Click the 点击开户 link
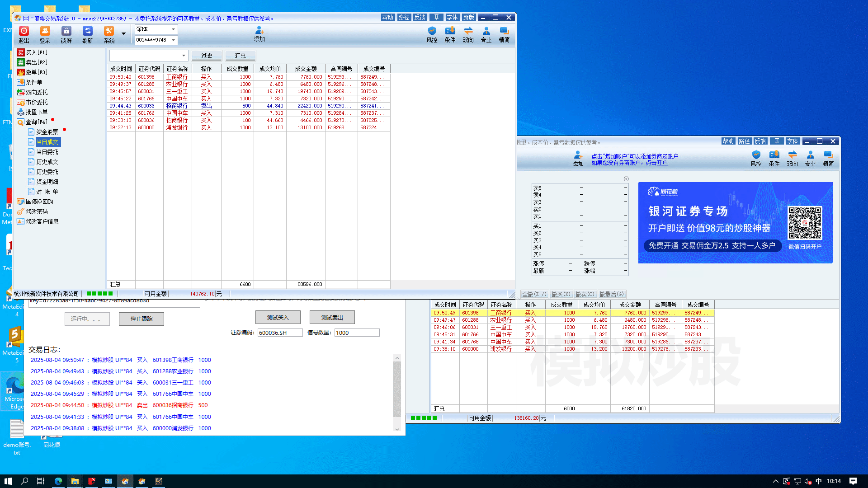The image size is (868, 488). [x=656, y=163]
